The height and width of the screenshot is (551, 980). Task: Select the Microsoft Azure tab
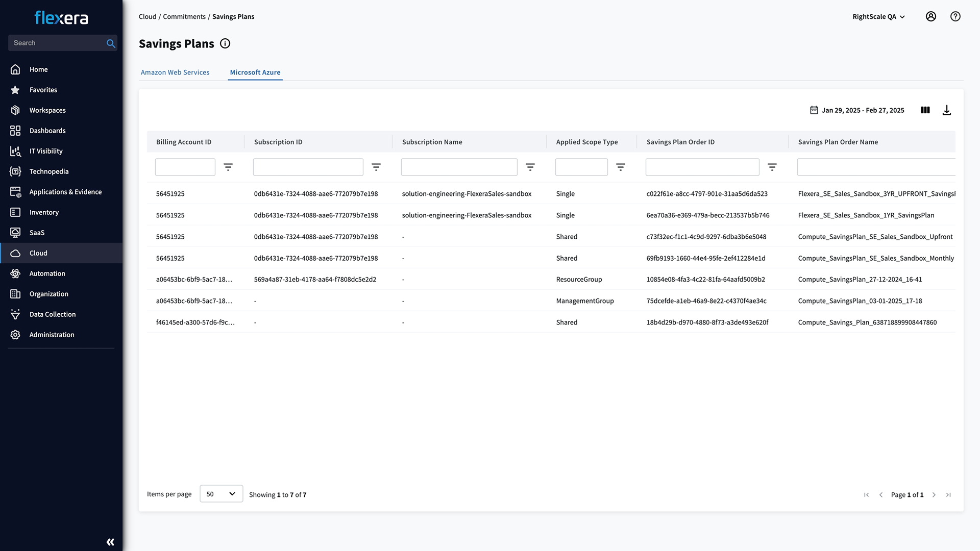click(x=255, y=72)
